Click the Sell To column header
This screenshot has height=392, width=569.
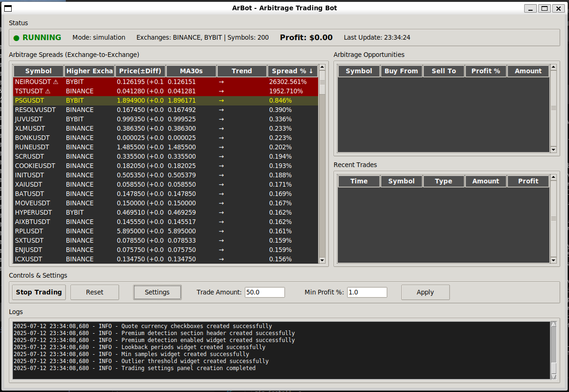pos(444,71)
